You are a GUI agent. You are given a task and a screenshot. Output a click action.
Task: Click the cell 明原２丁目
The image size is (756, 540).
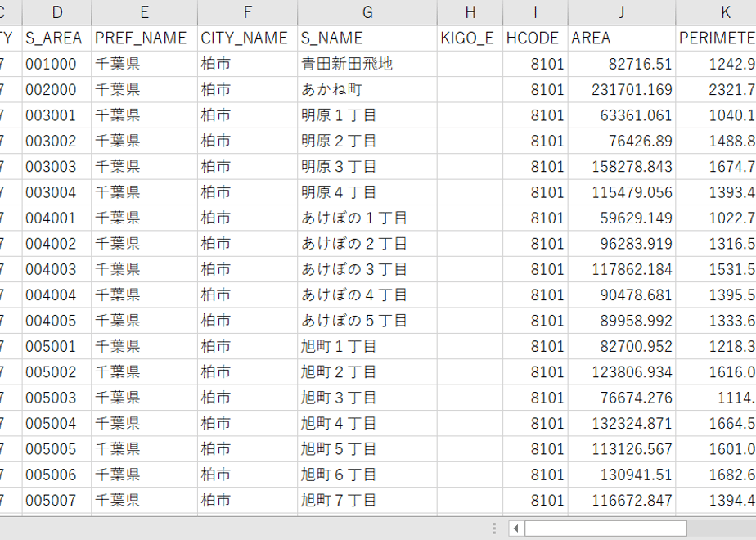(367, 141)
